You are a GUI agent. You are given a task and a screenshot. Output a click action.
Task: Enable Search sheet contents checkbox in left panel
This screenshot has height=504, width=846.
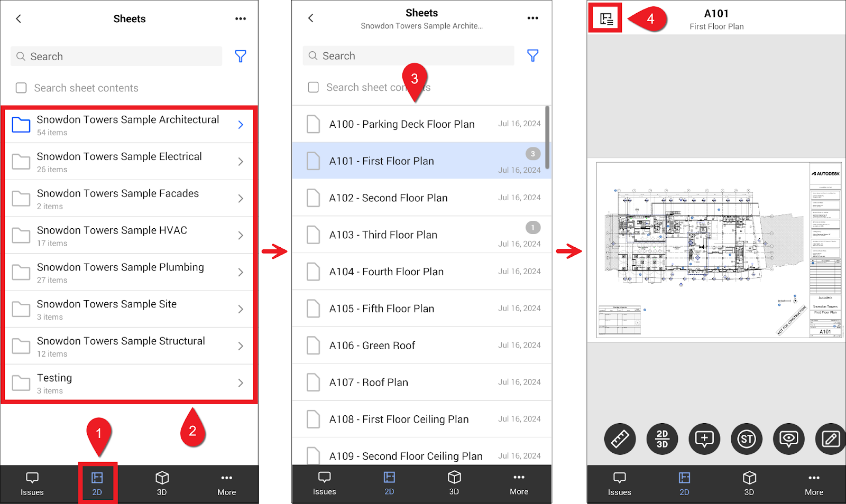click(21, 88)
